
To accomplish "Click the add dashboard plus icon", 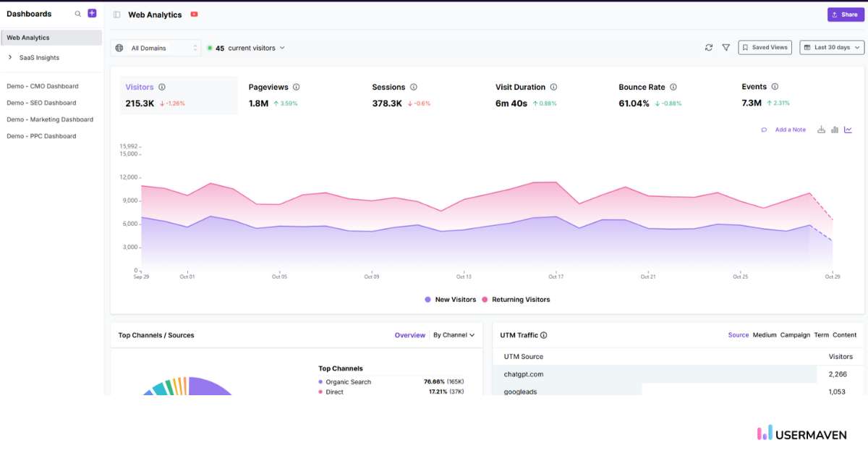I will pos(91,12).
